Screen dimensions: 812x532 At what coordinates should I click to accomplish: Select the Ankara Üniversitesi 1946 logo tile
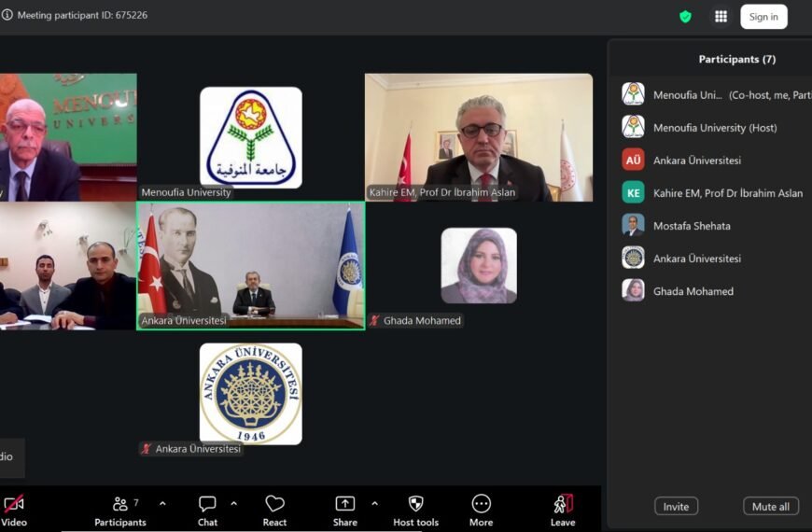251,394
